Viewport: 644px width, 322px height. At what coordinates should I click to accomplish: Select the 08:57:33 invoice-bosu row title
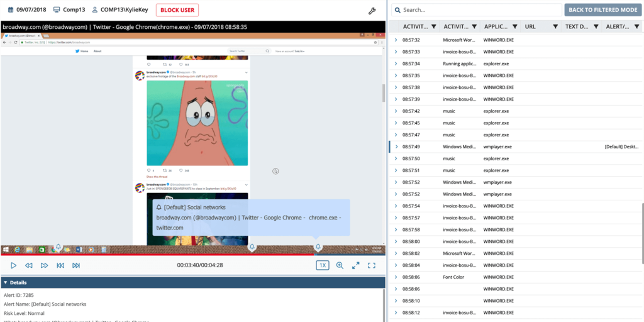460,52
